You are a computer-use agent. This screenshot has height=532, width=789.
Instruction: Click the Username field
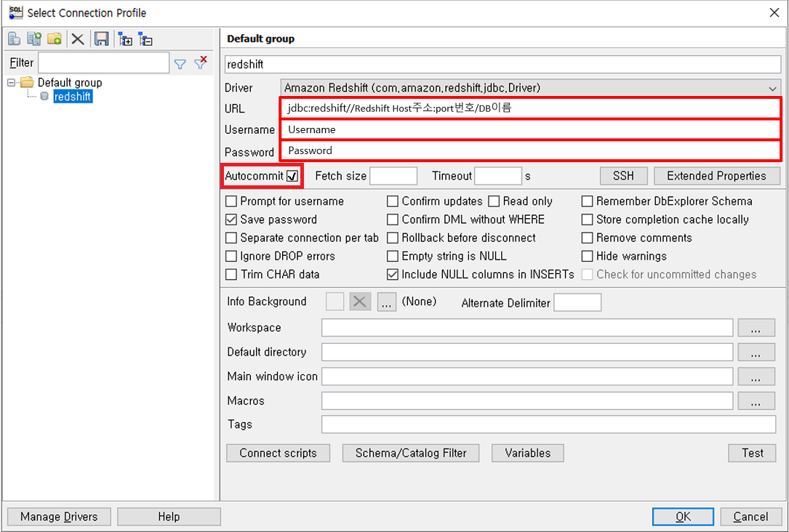pos(530,130)
